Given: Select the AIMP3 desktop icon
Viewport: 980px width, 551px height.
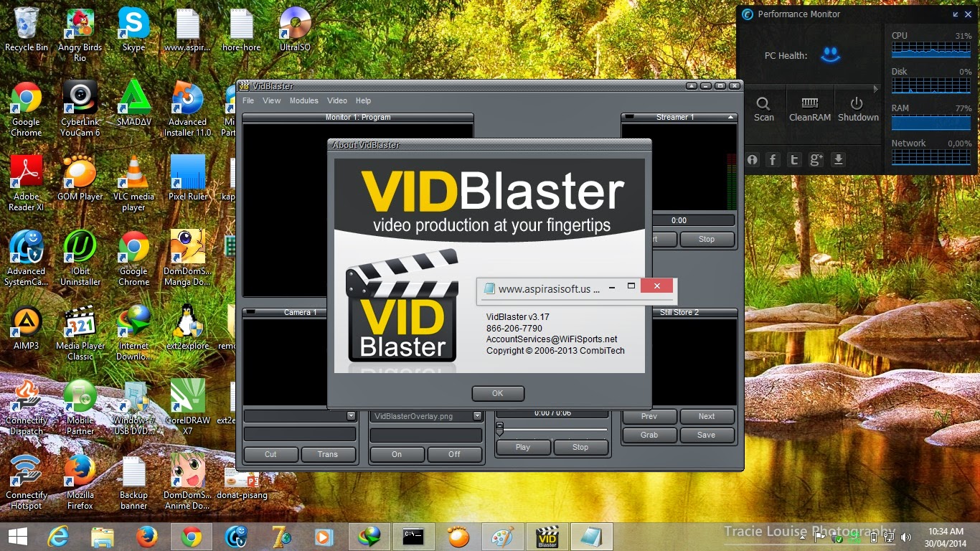Looking at the screenshot, I should point(27,328).
